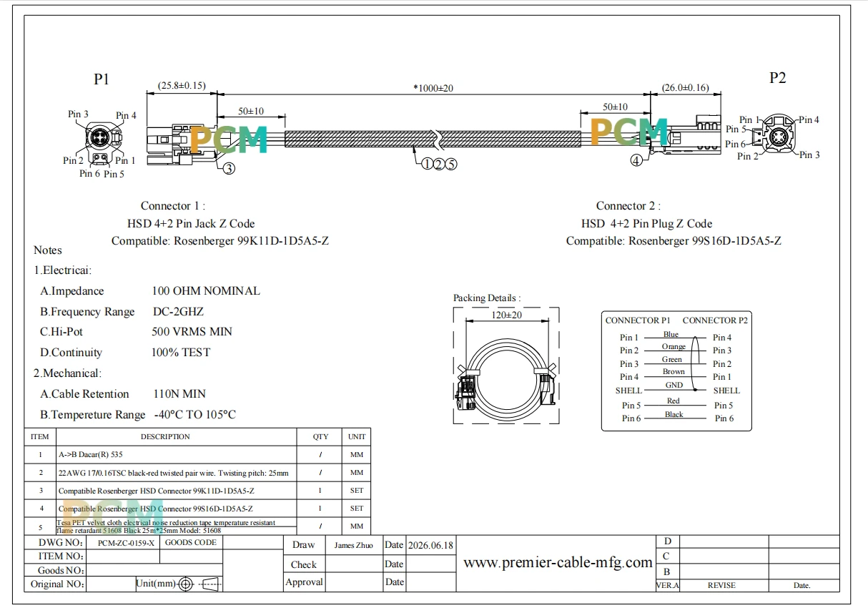Click the 'UNIT' column header
This screenshot has height=613, width=868.
357,436
